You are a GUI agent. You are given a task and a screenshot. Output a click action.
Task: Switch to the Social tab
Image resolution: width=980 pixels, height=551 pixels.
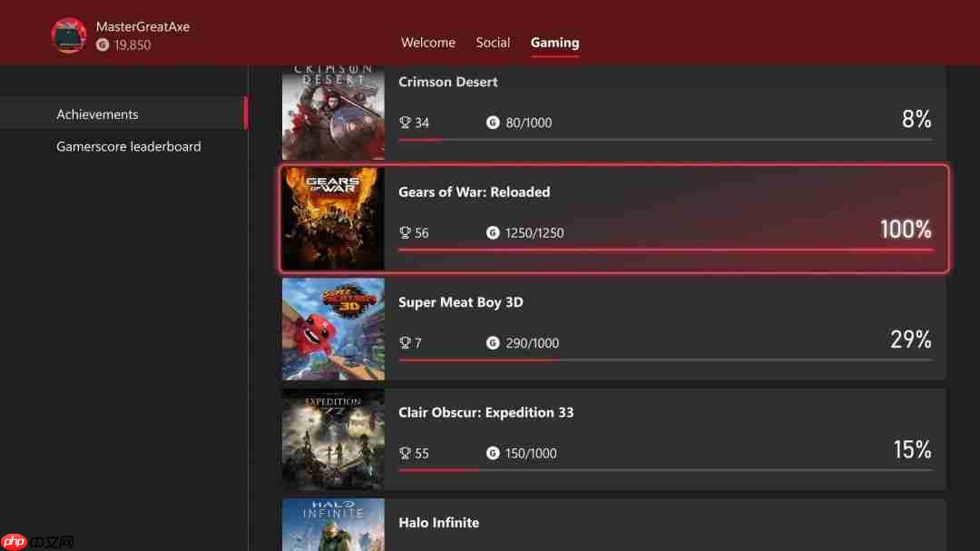[493, 43]
